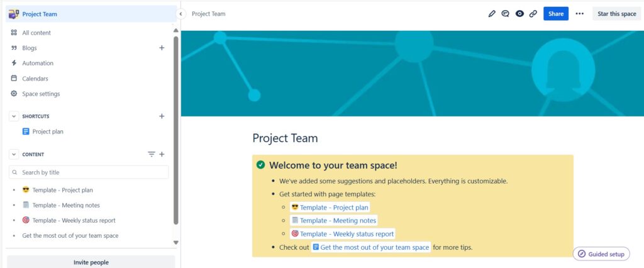Click the Project Team space avatar icon

coord(14,14)
